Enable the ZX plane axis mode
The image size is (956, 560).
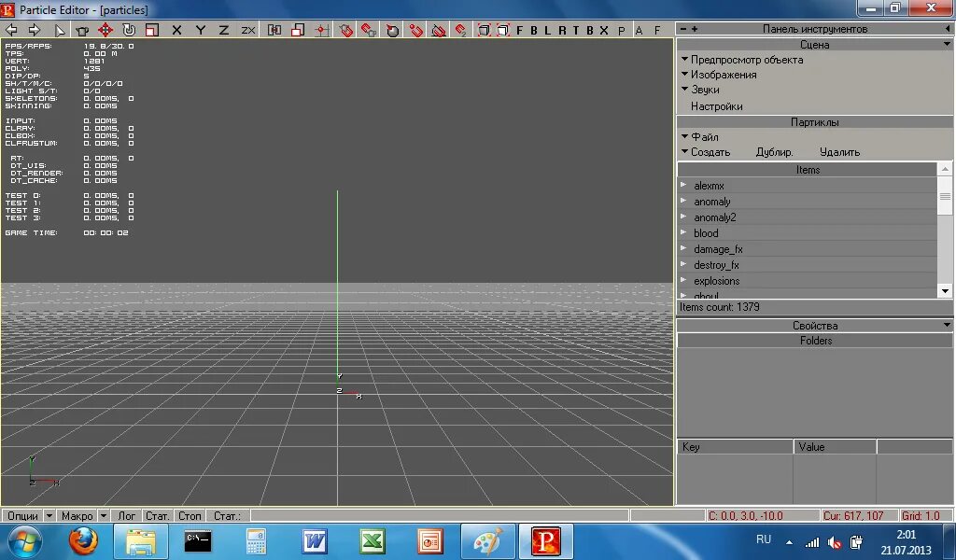tap(247, 30)
